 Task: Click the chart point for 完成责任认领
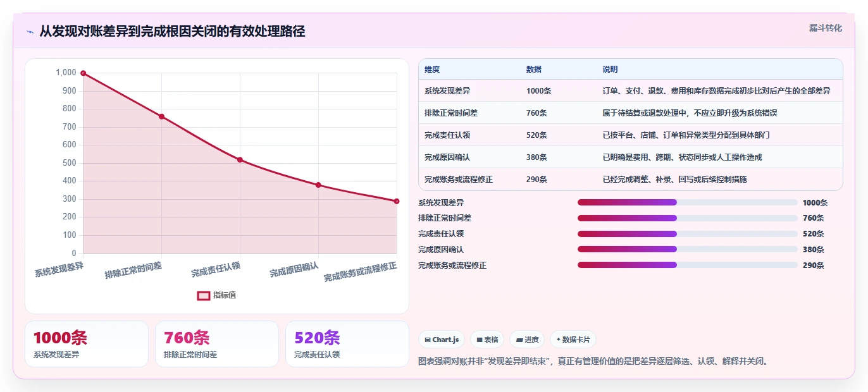pyautogui.click(x=240, y=159)
